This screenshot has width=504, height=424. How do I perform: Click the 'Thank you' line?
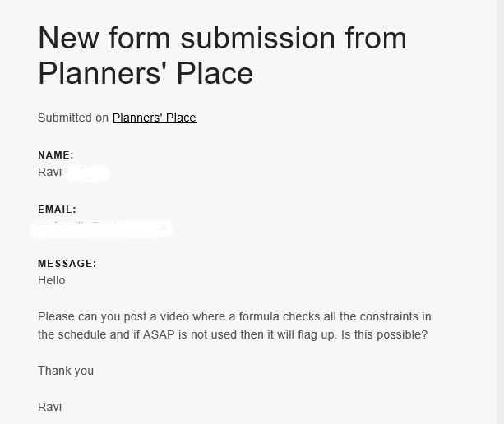66,371
